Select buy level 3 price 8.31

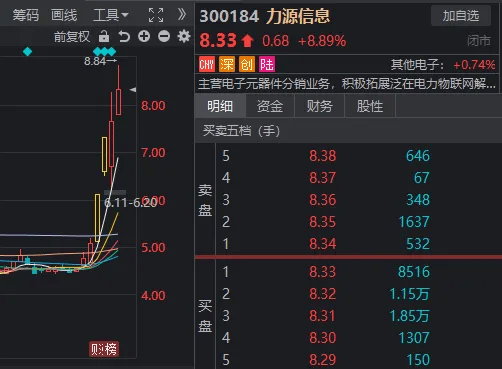tap(322, 316)
